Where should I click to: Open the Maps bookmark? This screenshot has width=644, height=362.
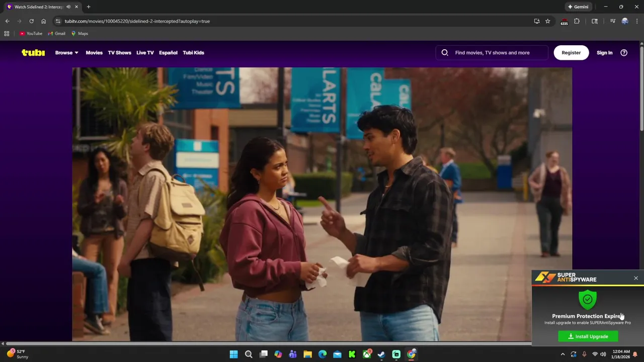[79, 34]
